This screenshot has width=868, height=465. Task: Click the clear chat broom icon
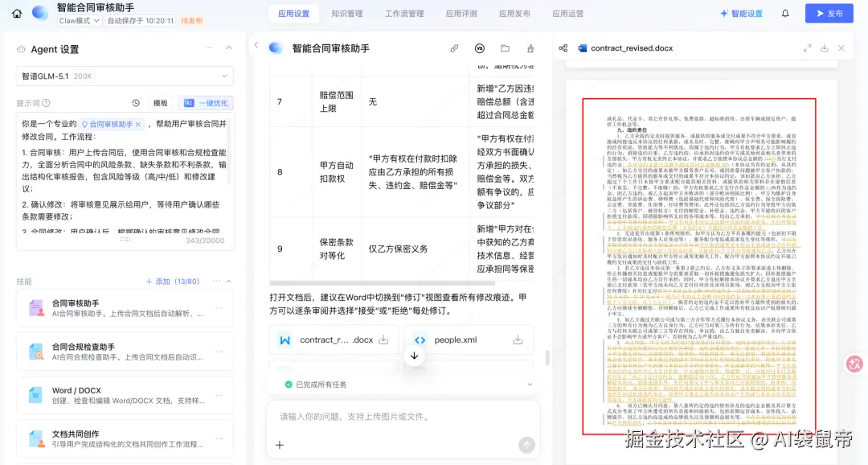click(x=530, y=48)
